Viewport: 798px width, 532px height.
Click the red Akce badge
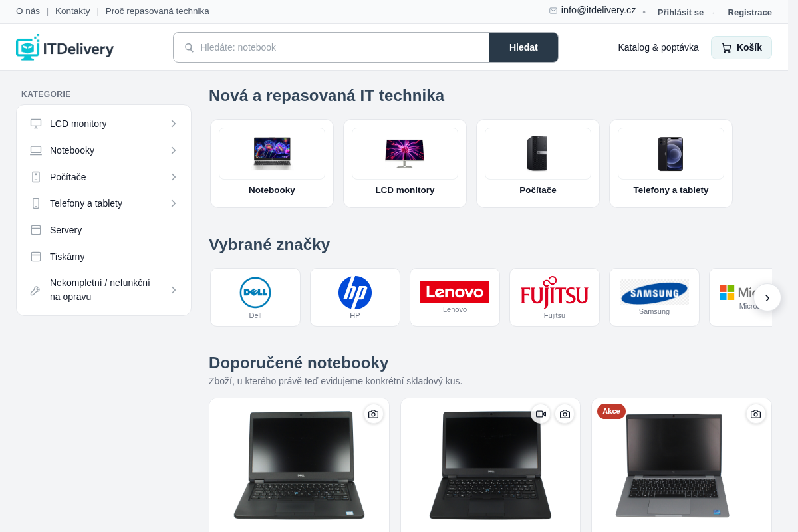611,411
